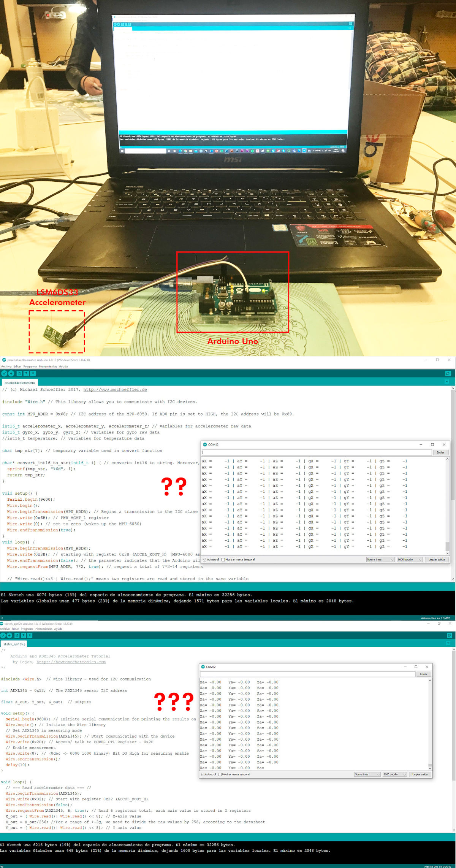The width and height of the screenshot is (456, 868).
Task: Click vertical scrollbar of aX/gX monitor output
Action: tap(447, 506)
